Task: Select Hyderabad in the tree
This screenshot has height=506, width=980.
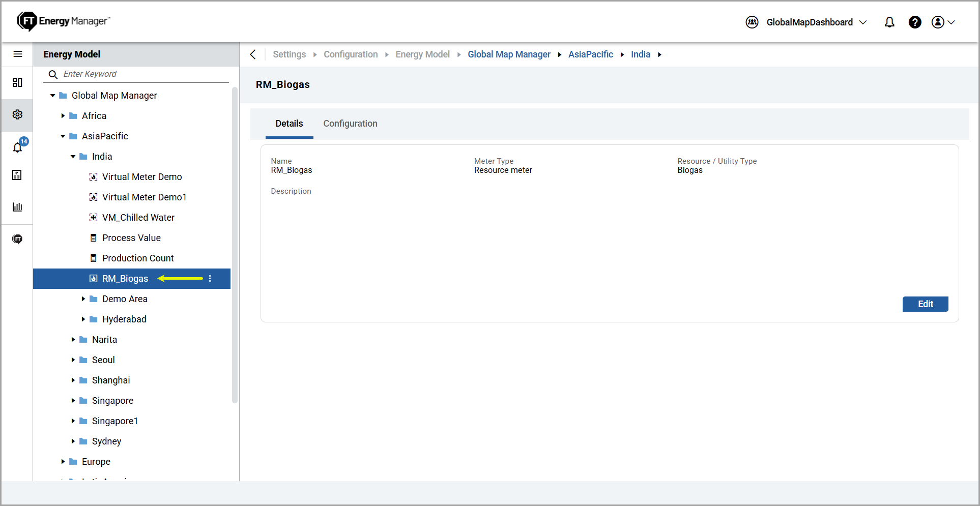Action: 124,319
